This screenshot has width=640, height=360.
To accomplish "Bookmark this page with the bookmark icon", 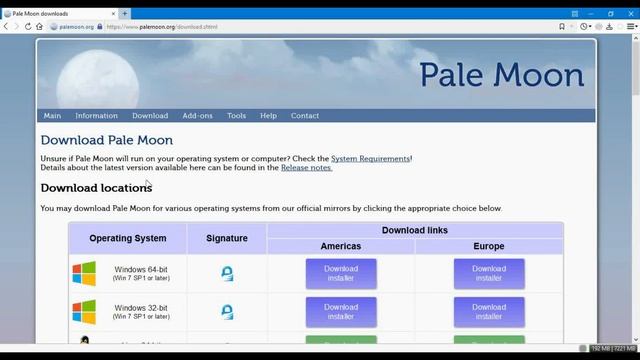I will point(562,27).
